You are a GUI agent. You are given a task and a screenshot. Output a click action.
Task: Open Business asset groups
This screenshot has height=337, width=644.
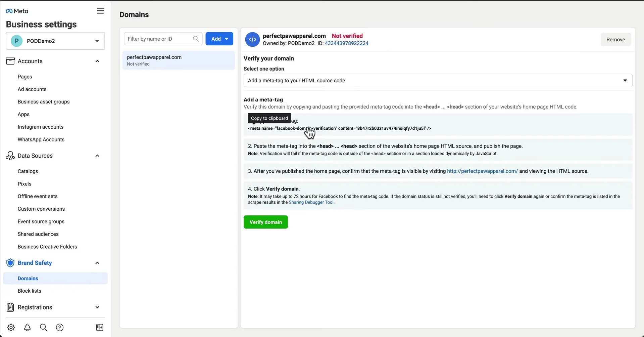click(44, 102)
